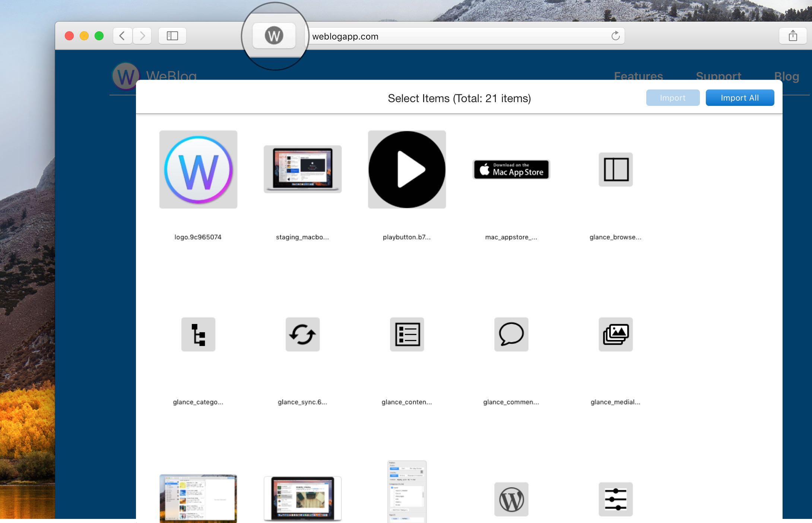Click the staging_macbo... file name
This screenshot has width=812, height=523.
point(302,237)
